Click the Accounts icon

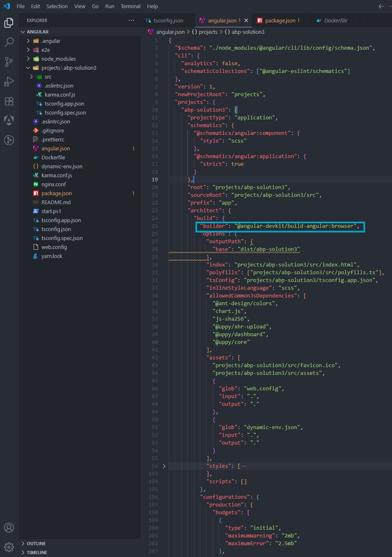coord(9,528)
